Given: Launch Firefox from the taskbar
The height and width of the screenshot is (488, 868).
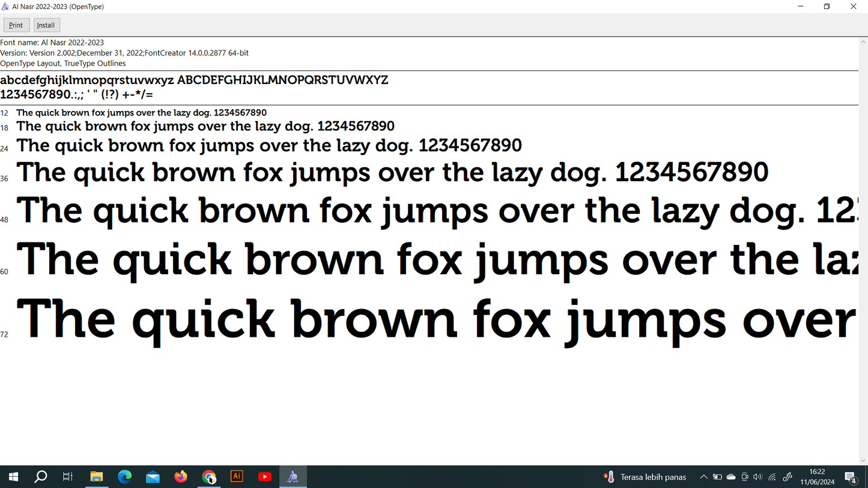Looking at the screenshot, I should [181, 477].
